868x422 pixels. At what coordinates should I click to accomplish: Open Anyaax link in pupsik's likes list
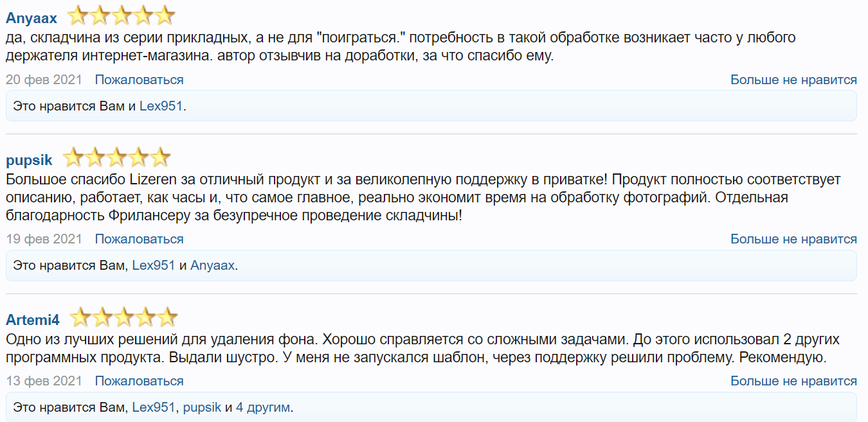pos(212,265)
